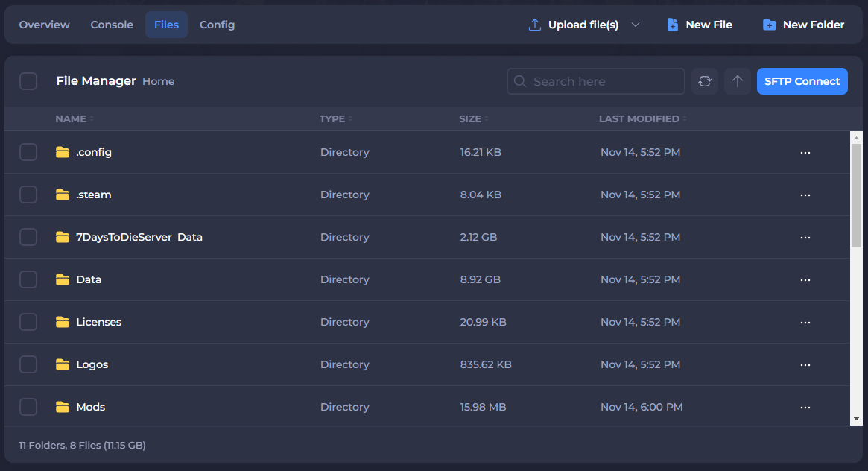Open the three-dot menu for .config
Image resolution: width=868 pixels, height=471 pixels.
(805, 152)
